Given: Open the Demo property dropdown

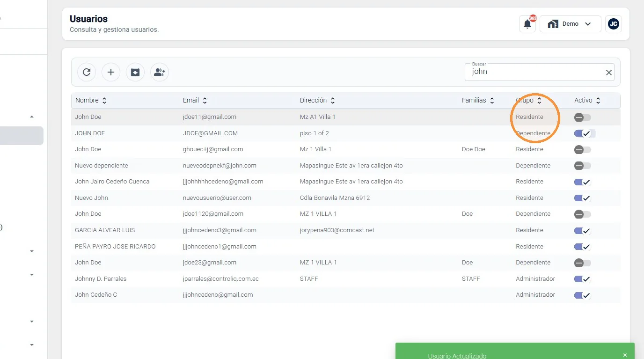Looking at the screenshot, I should [x=570, y=24].
